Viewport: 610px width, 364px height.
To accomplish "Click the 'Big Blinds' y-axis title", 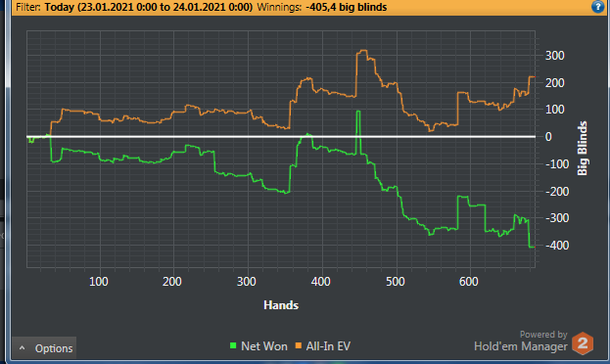I will (x=583, y=149).
